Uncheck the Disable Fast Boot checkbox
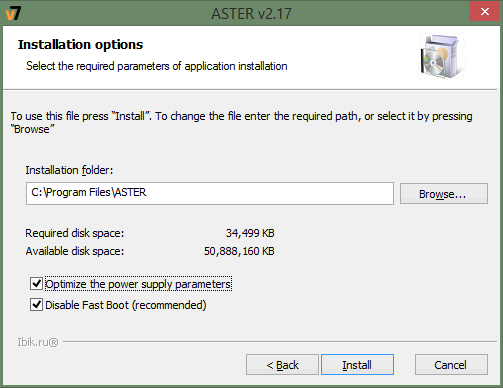The height and width of the screenshot is (388, 503). 36,305
